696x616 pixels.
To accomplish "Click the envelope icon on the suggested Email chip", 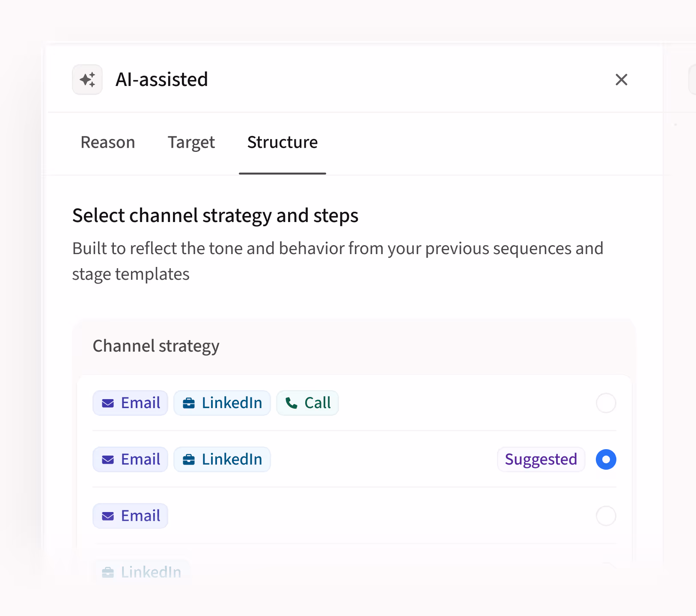I will [x=107, y=459].
